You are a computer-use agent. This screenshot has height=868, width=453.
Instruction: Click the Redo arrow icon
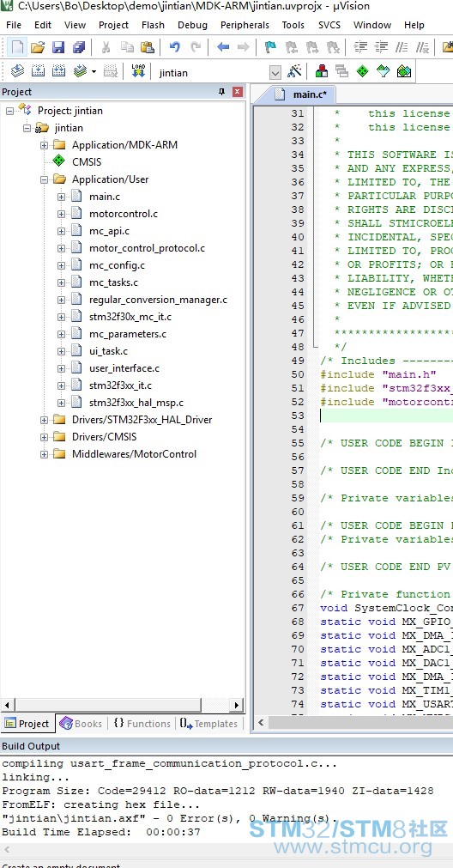click(x=196, y=47)
